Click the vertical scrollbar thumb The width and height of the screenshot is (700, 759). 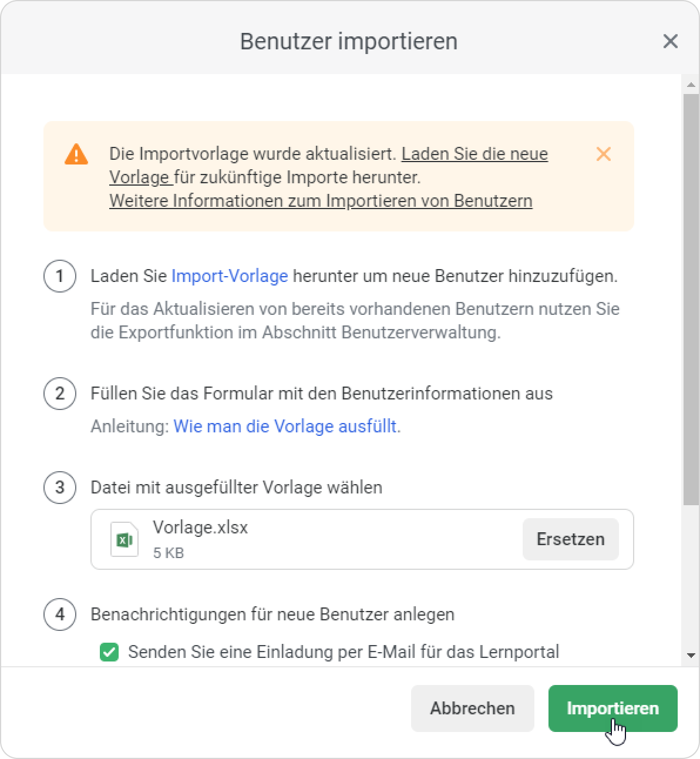click(x=691, y=294)
